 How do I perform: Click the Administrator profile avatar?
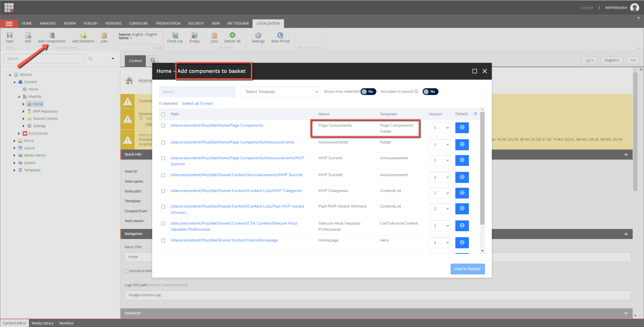coord(635,8)
